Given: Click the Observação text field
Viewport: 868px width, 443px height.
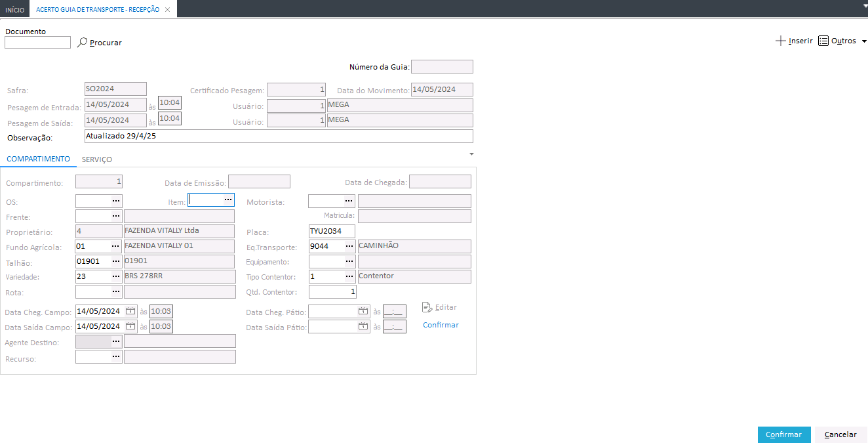Looking at the screenshot, I should [x=278, y=136].
